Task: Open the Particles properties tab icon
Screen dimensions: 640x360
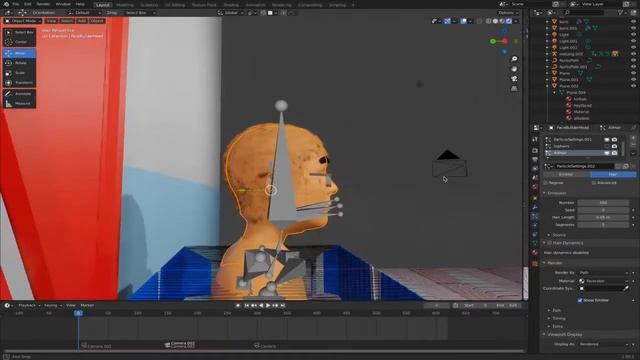Action: tap(535, 216)
